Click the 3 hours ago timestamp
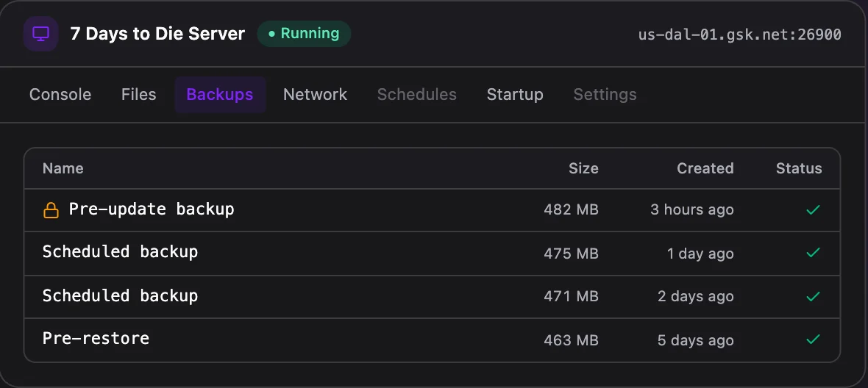 coord(692,210)
